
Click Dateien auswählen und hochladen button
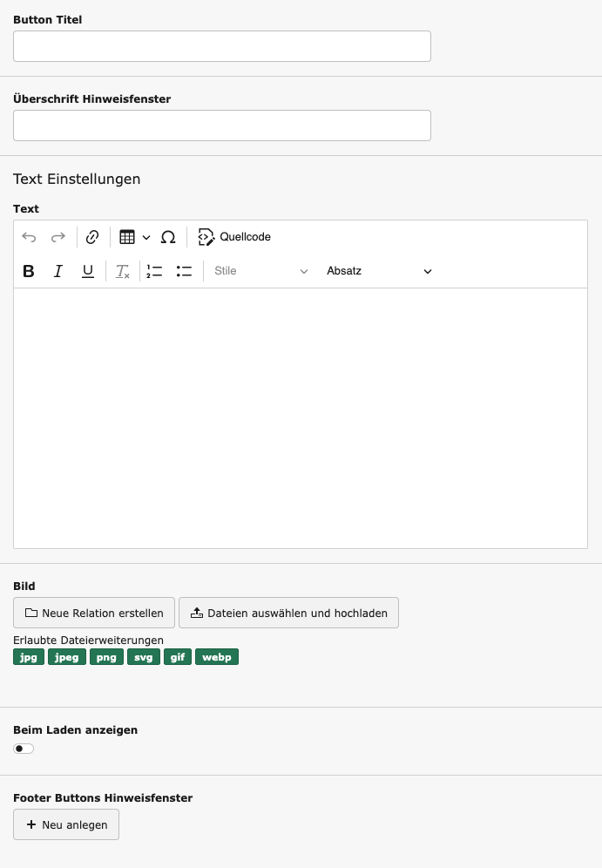coord(288,613)
